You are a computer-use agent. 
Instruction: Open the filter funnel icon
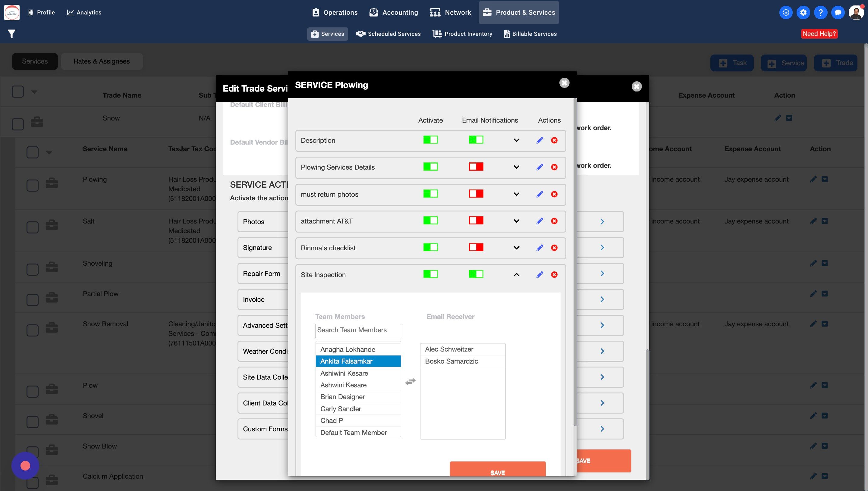coord(11,34)
